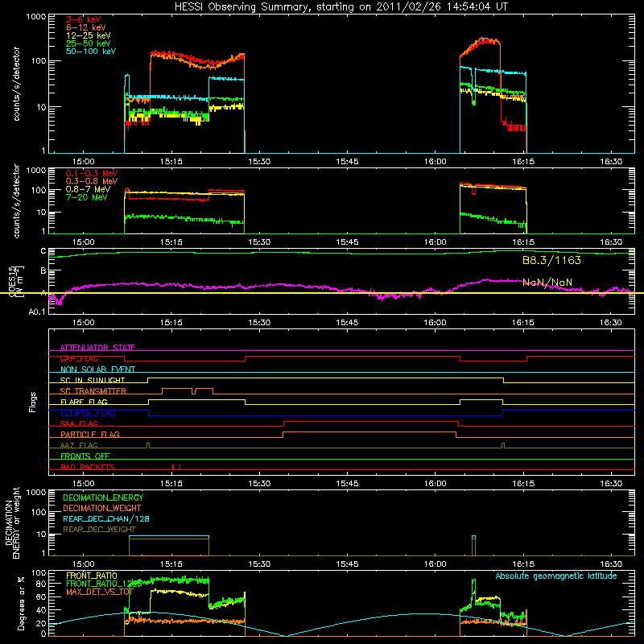Image resolution: width=644 pixels, height=644 pixels.
Task: Click the REAR_DEC_CHAN/128 legend label
Action: pyautogui.click(x=106, y=518)
